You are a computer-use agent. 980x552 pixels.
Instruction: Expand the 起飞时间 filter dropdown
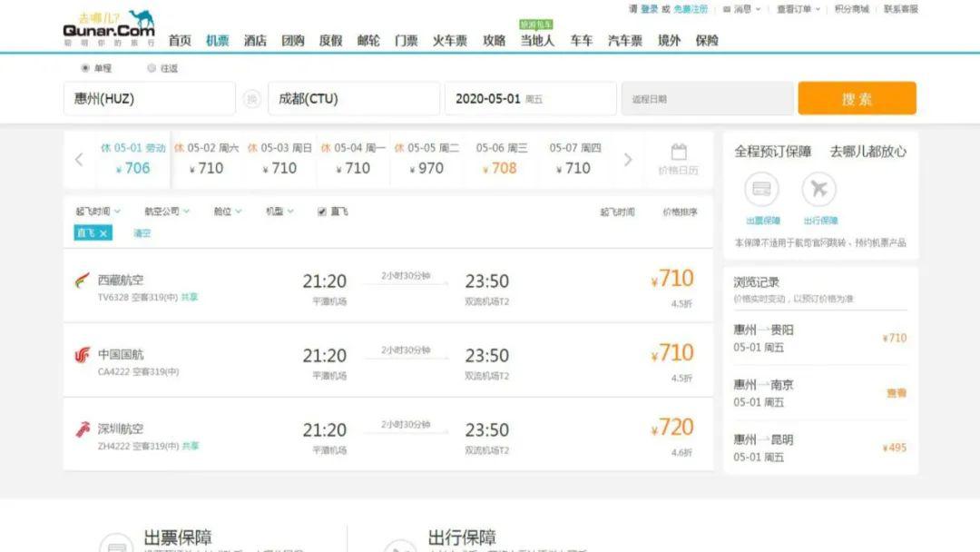click(x=98, y=212)
